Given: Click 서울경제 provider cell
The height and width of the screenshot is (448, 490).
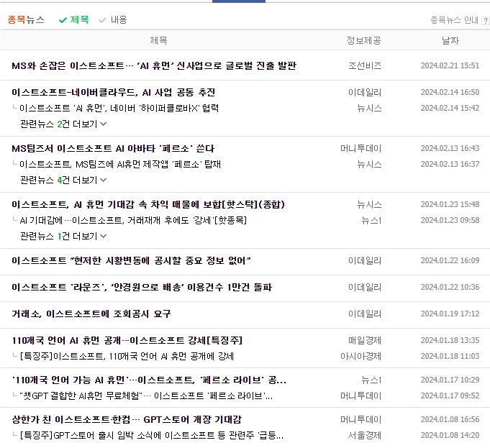Looking at the screenshot, I should click(x=365, y=435).
